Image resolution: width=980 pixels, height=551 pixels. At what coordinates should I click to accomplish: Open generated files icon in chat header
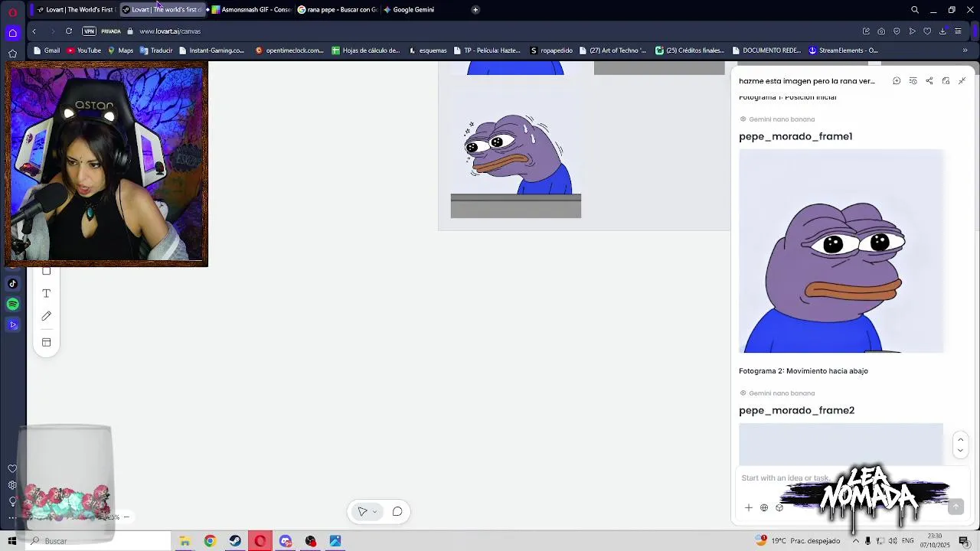click(946, 81)
